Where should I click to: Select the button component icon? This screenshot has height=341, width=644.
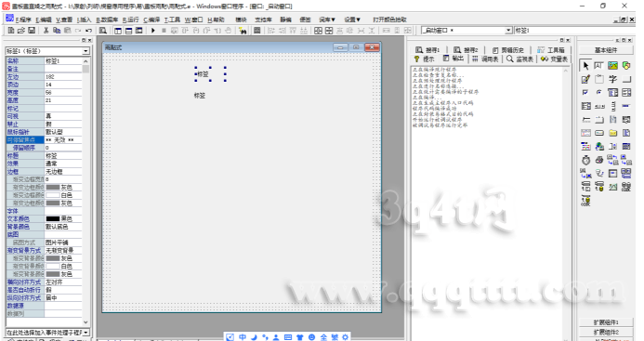point(626,79)
